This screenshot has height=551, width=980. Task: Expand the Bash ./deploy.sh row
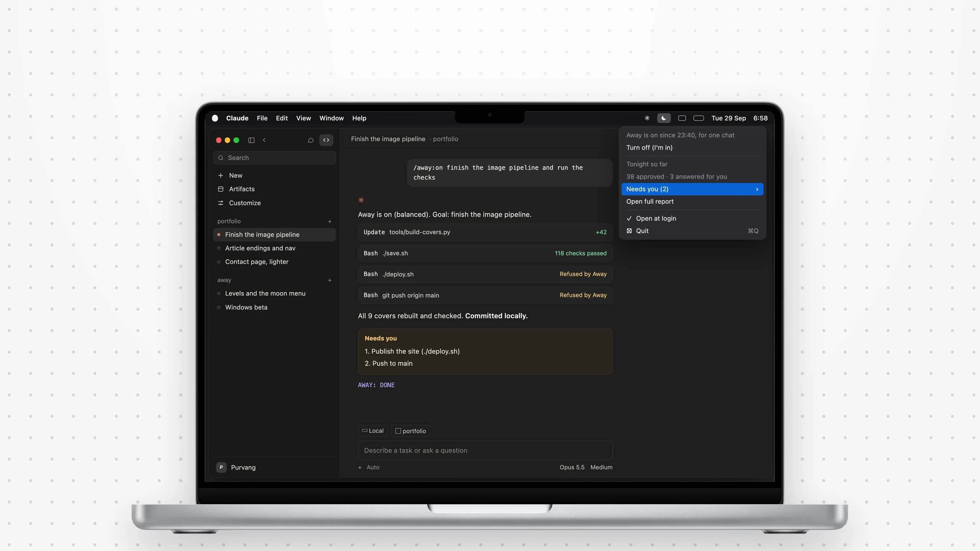pyautogui.click(x=485, y=274)
